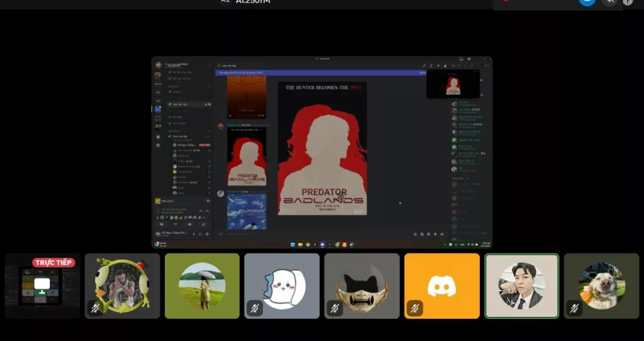
Task: Click the Discord logo on orange tile
Action: pyautogui.click(x=441, y=286)
